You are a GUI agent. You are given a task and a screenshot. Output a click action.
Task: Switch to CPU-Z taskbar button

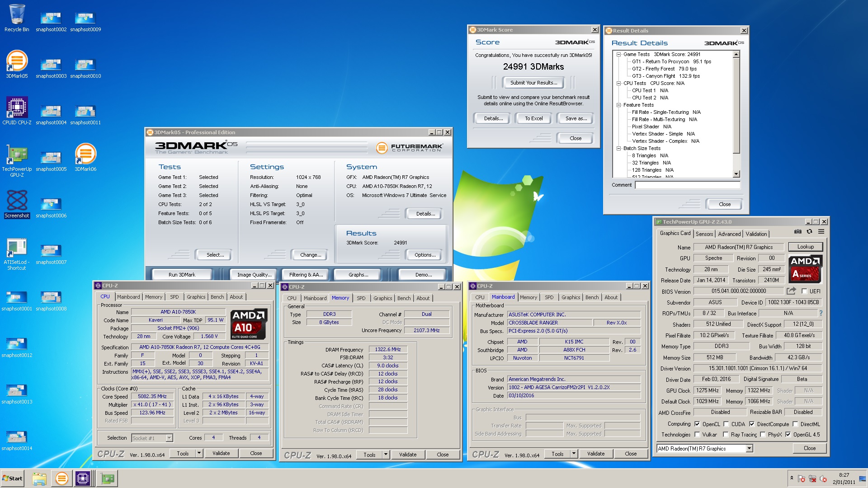click(83, 479)
